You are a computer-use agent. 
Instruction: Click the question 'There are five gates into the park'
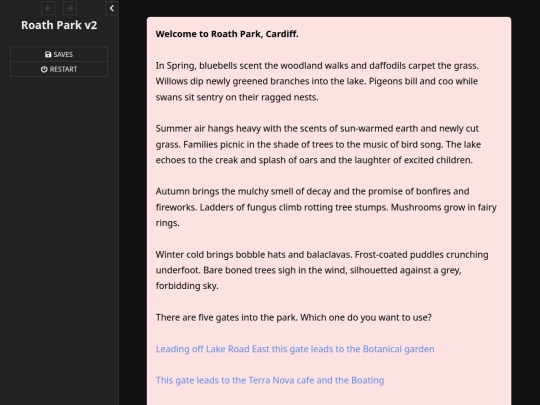[293, 317]
